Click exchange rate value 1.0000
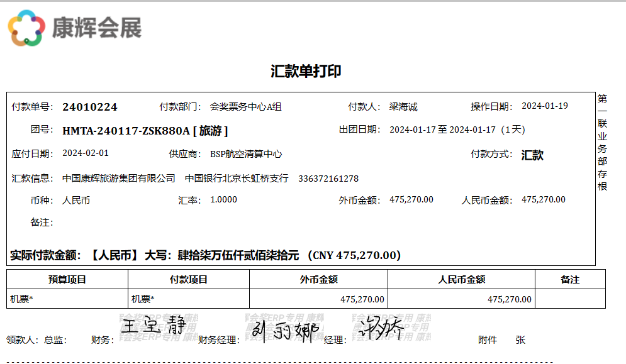This screenshot has width=626, height=364. point(223,200)
